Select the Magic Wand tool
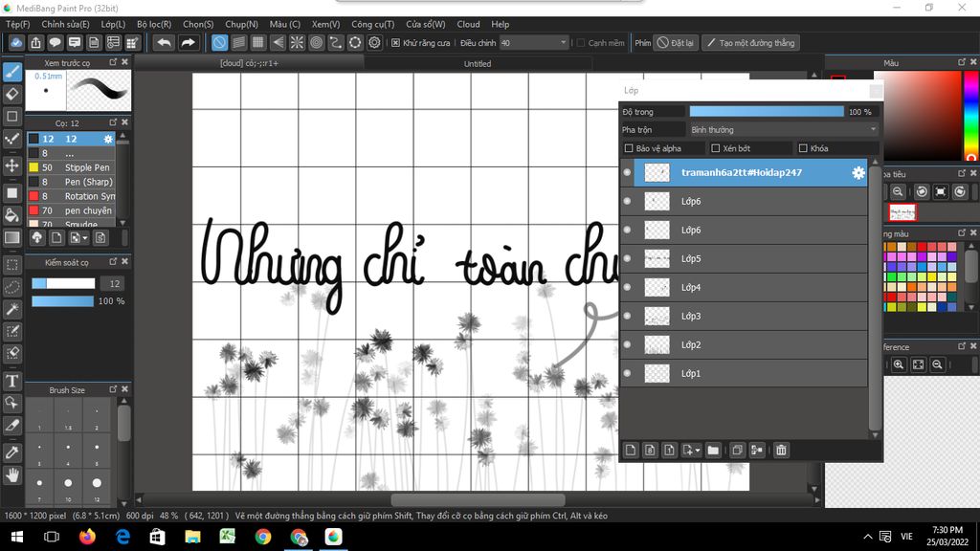 [x=12, y=309]
